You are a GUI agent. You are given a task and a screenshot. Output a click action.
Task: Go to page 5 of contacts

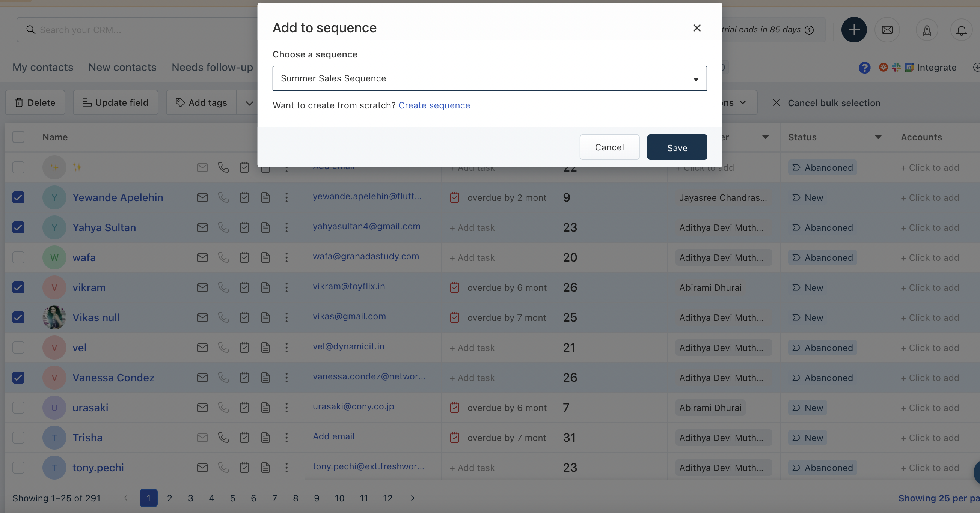click(232, 498)
